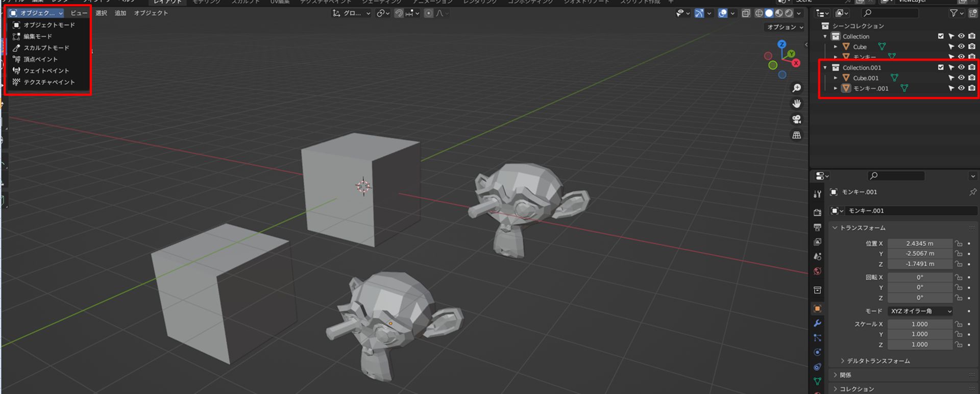This screenshot has width=980, height=394.
Task: Hide モンキー.001 with eye icon
Action: click(x=962, y=88)
